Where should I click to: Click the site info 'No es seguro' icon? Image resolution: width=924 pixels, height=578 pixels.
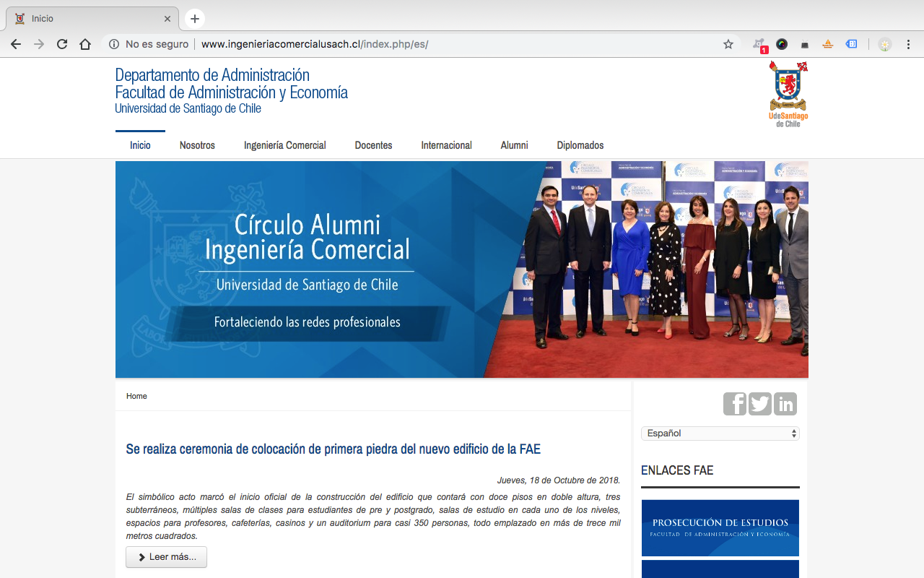pyautogui.click(x=114, y=44)
